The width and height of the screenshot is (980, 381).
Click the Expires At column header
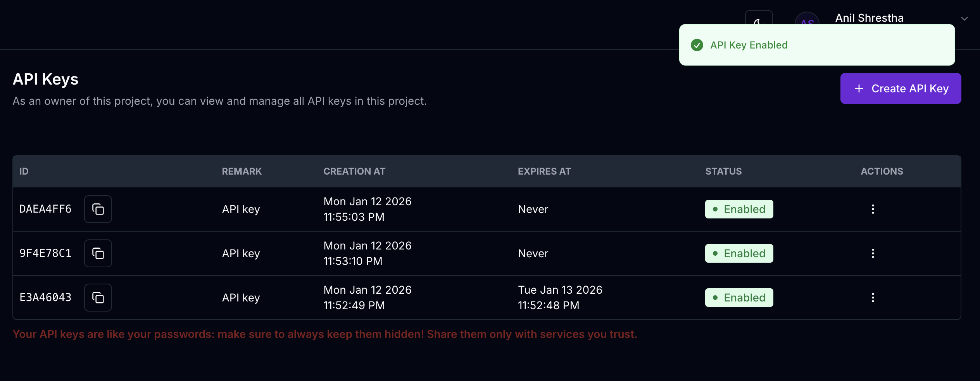[544, 171]
